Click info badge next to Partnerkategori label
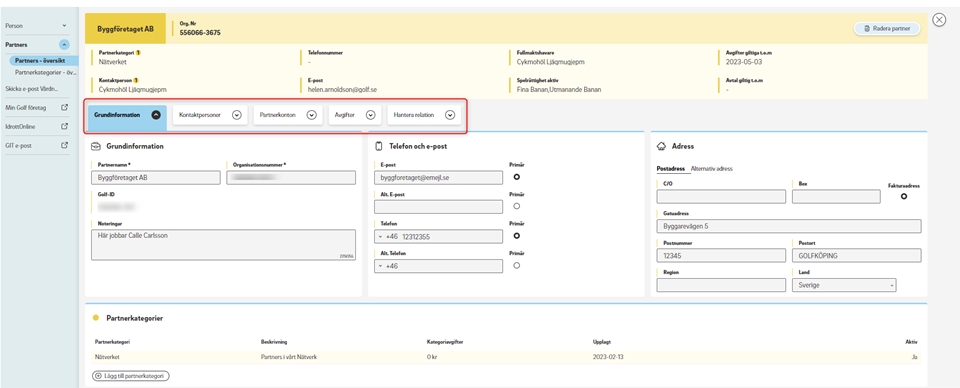 138,53
